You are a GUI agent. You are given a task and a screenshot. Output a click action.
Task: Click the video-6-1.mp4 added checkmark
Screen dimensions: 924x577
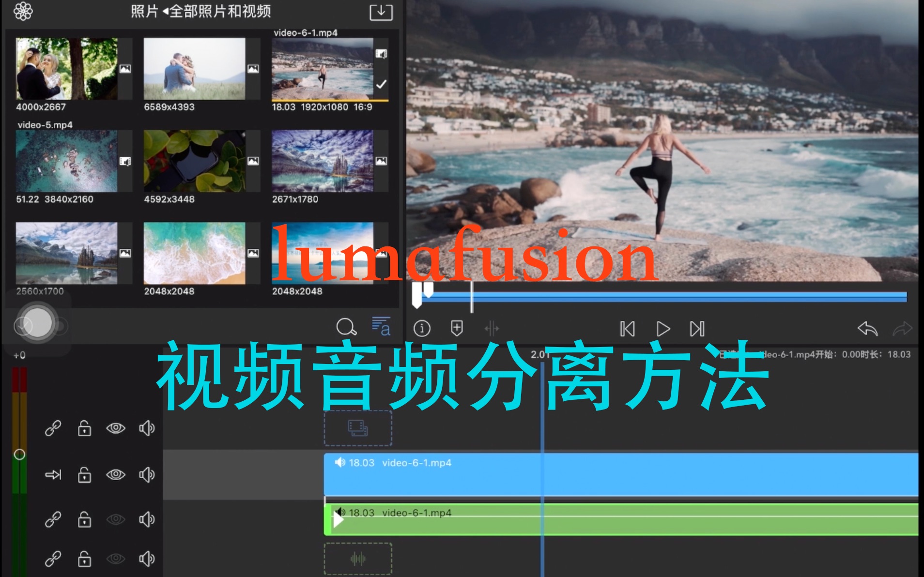[x=381, y=84]
